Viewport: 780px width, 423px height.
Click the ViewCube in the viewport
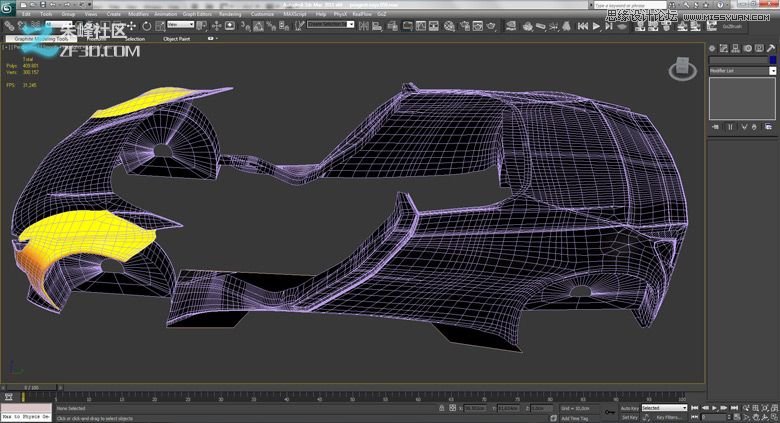(683, 68)
